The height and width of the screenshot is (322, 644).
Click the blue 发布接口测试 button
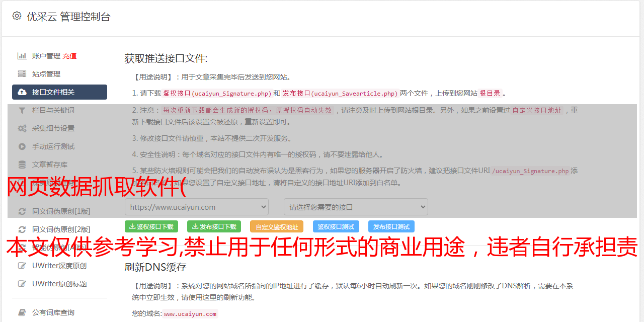pos(391,227)
